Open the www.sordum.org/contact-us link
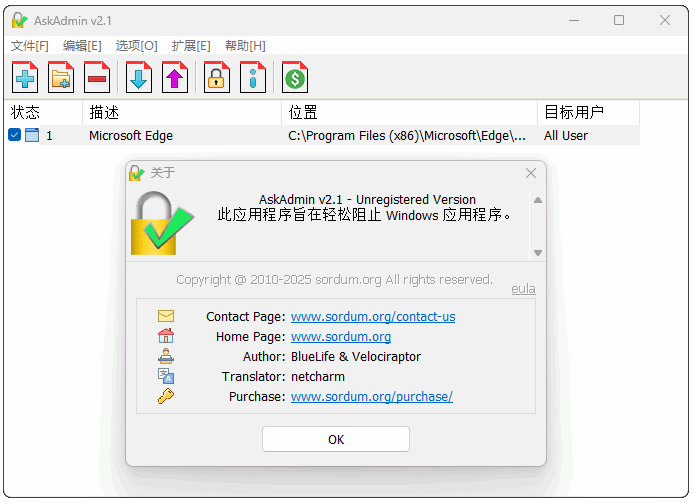The height and width of the screenshot is (504, 695). [x=373, y=316]
